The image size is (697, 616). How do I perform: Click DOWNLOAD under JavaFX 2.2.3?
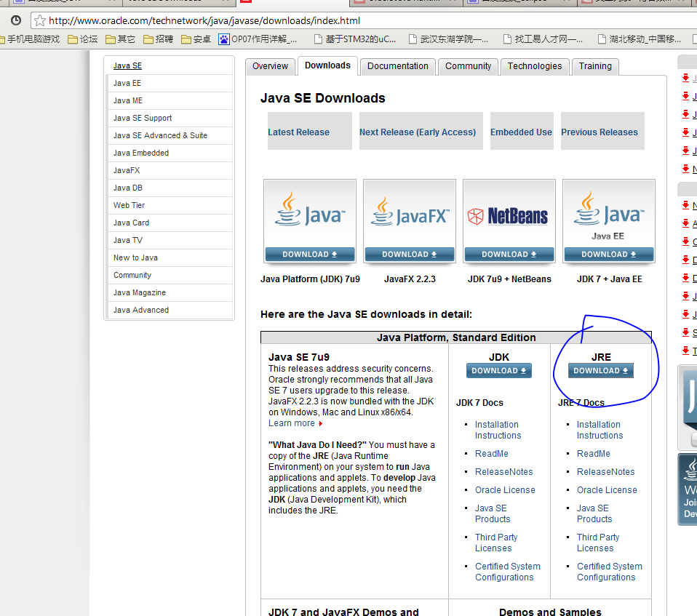point(410,255)
